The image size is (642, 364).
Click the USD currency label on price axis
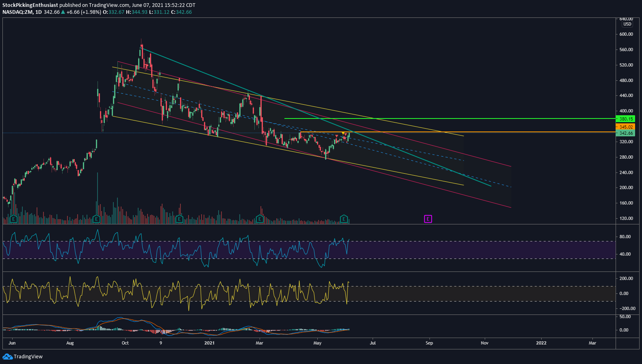(627, 24)
